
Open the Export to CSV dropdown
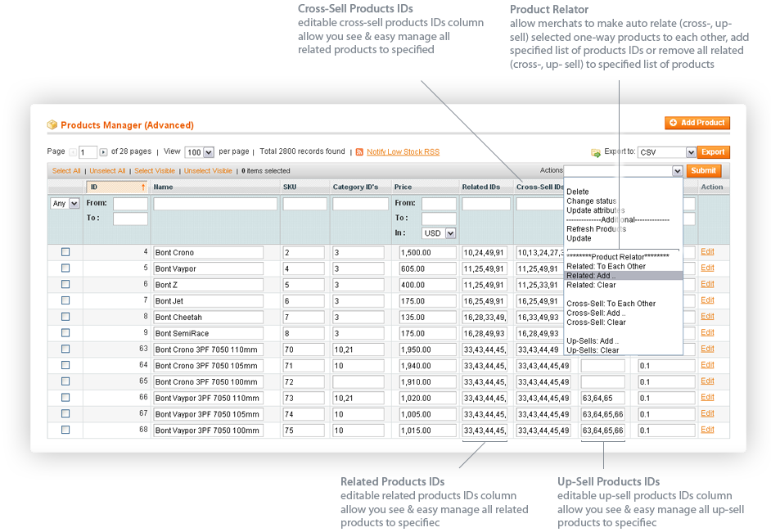667,152
